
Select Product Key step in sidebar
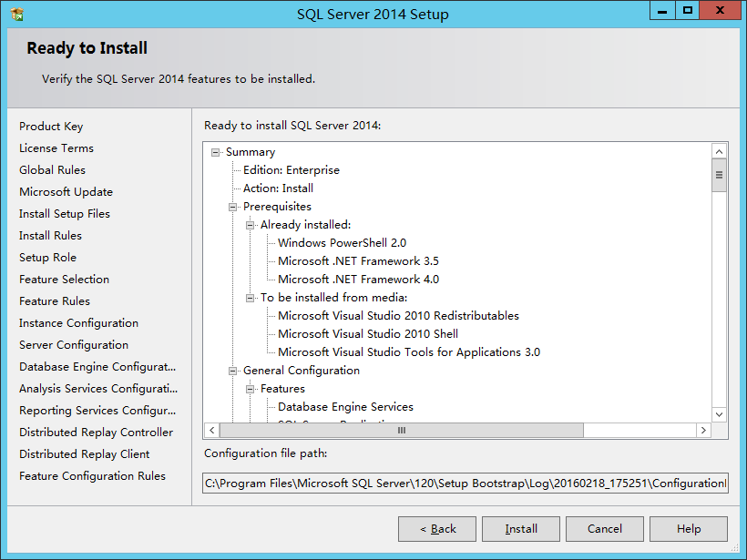(x=51, y=127)
